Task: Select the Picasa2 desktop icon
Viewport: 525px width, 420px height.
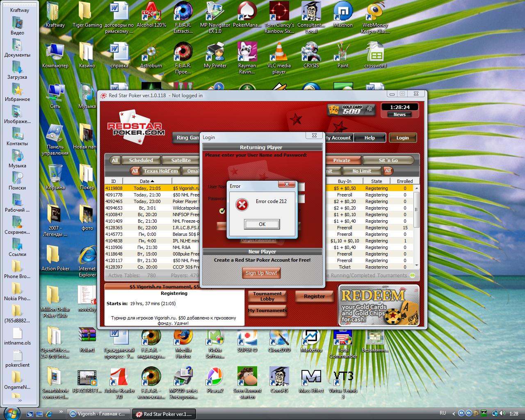Action: (215, 380)
